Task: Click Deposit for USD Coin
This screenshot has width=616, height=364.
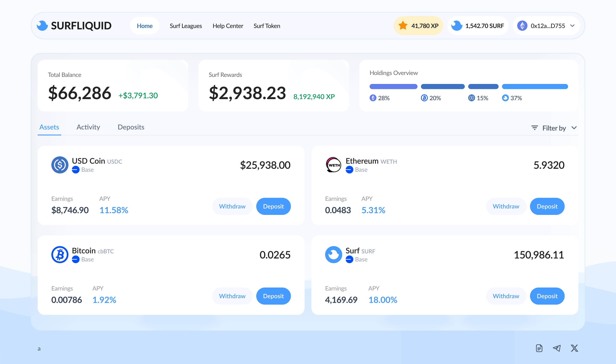Action: click(x=273, y=206)
